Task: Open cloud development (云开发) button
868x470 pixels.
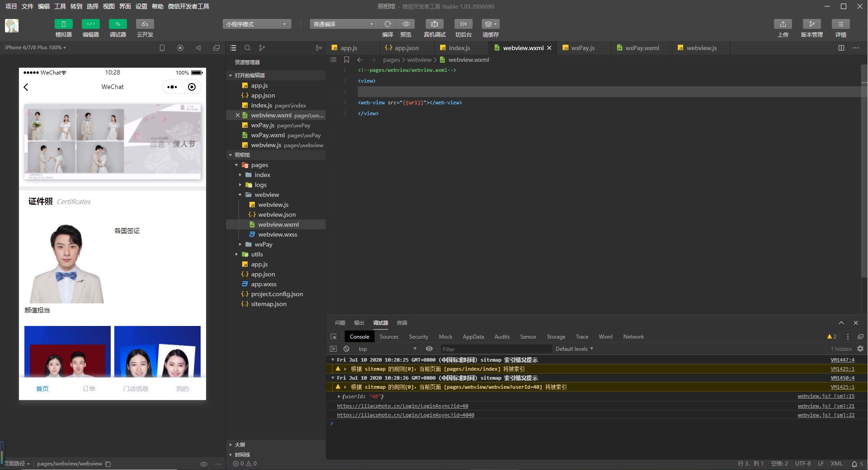Action: coord(145,24)
